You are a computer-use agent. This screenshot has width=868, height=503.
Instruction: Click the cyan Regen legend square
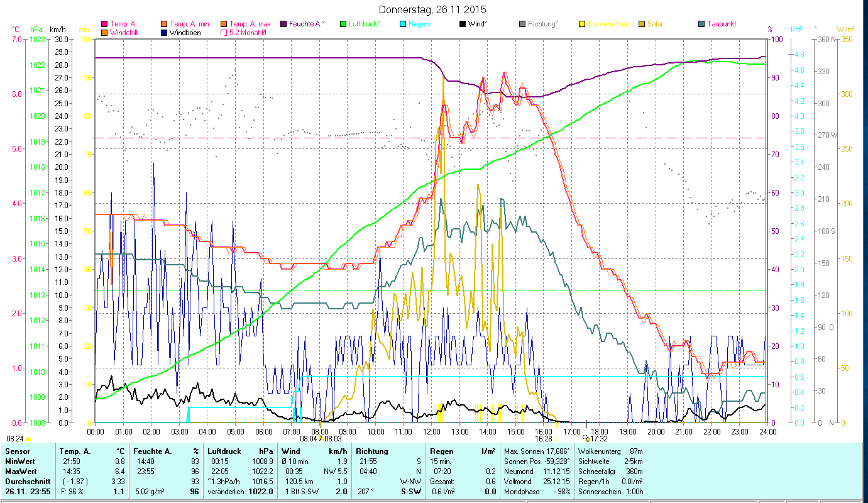403,25
